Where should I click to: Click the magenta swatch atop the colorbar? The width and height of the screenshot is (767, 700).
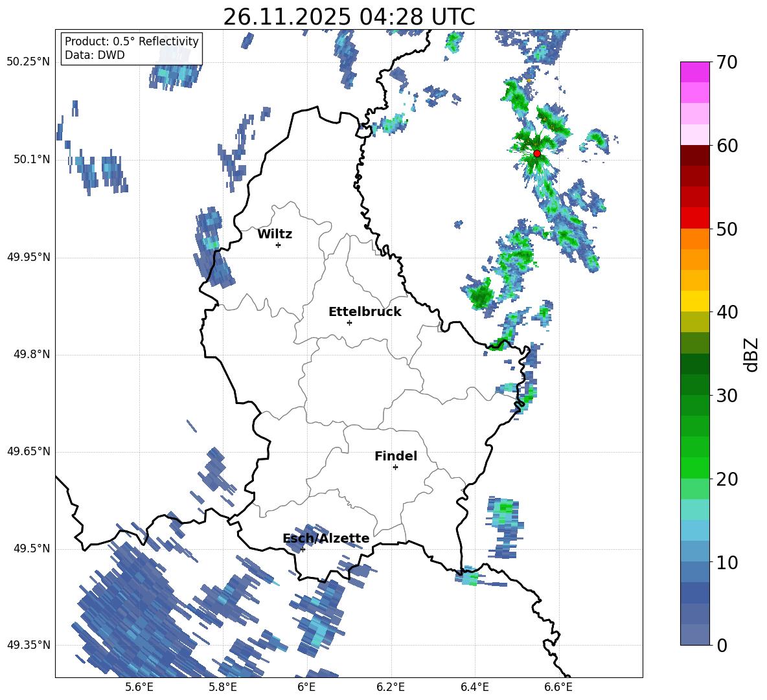[x=694, y=73]
